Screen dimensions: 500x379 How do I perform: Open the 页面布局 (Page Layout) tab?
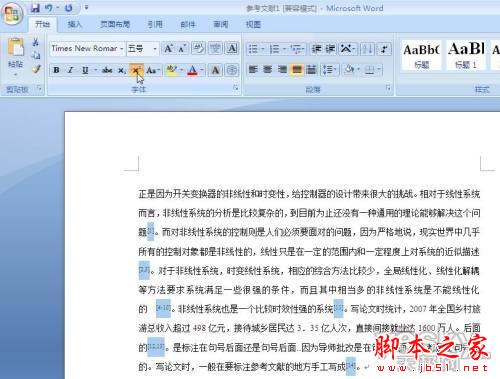115,24
